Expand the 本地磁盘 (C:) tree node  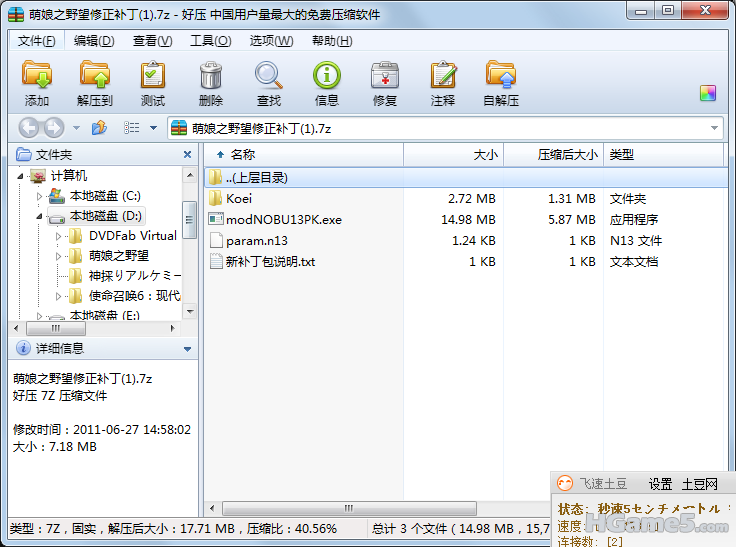39,196
